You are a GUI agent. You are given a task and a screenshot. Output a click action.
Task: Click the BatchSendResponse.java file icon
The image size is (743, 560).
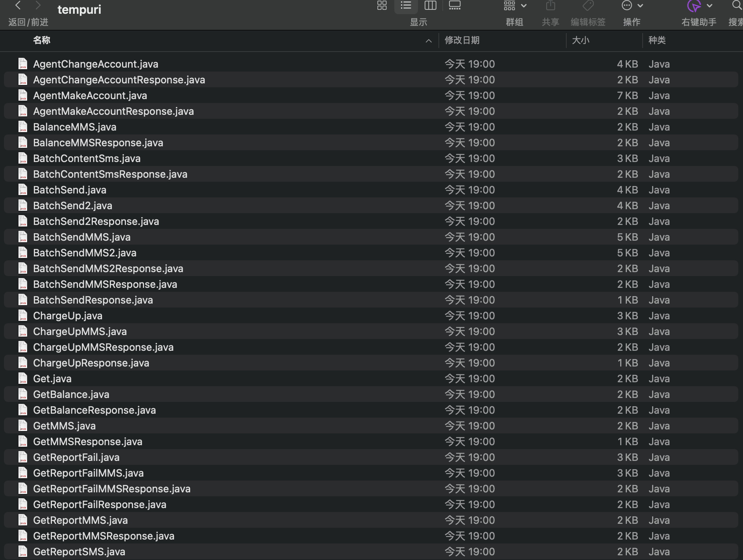[x=23, y=300]
